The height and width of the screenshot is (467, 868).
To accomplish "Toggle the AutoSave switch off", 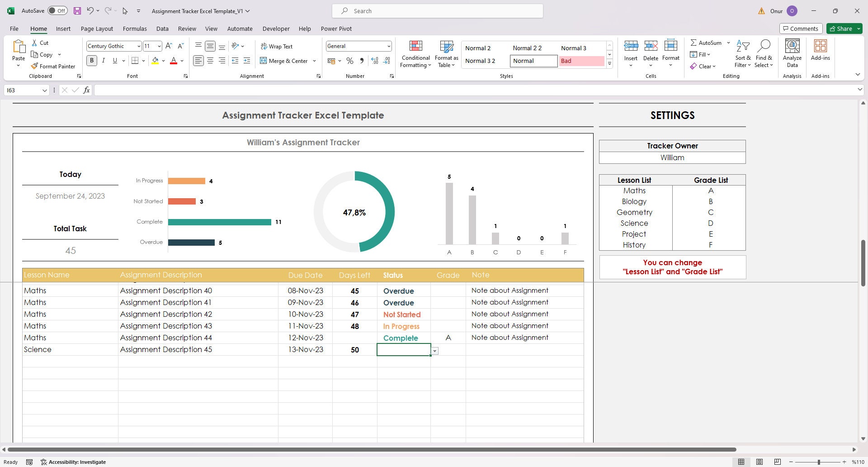I will click(x=58, y=10).
